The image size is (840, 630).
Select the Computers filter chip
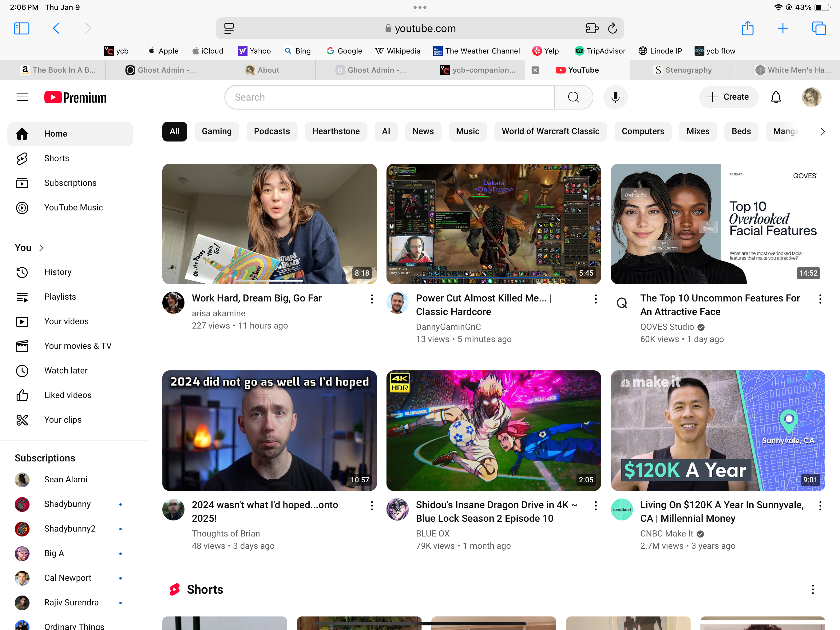pos(643,131)
